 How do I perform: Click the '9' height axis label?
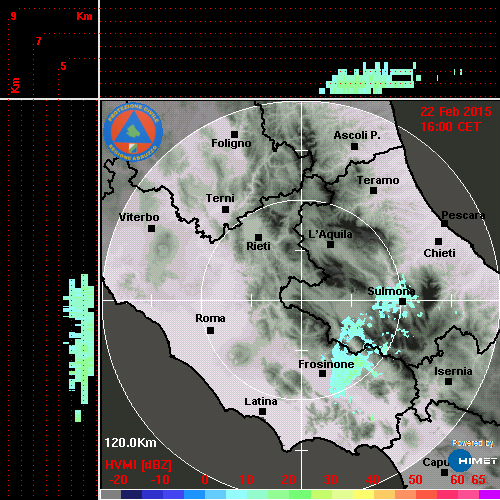[x=13, y=16]
